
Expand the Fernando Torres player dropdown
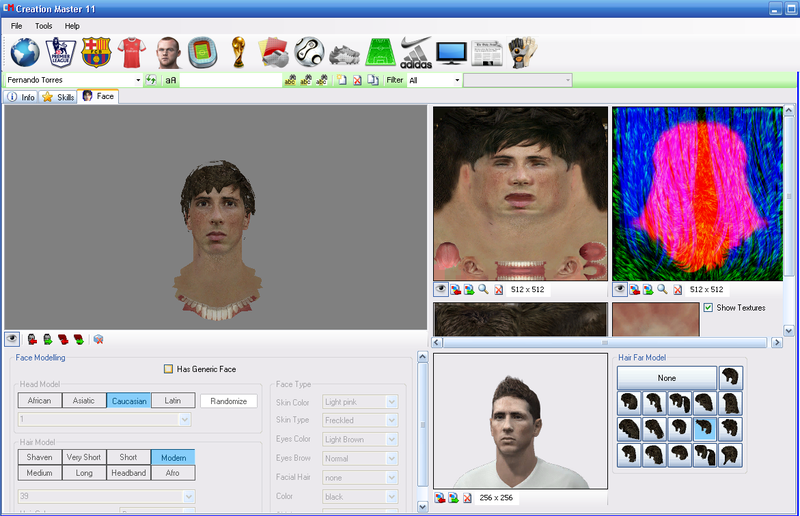pyautogui.click(x=138, y=80)
